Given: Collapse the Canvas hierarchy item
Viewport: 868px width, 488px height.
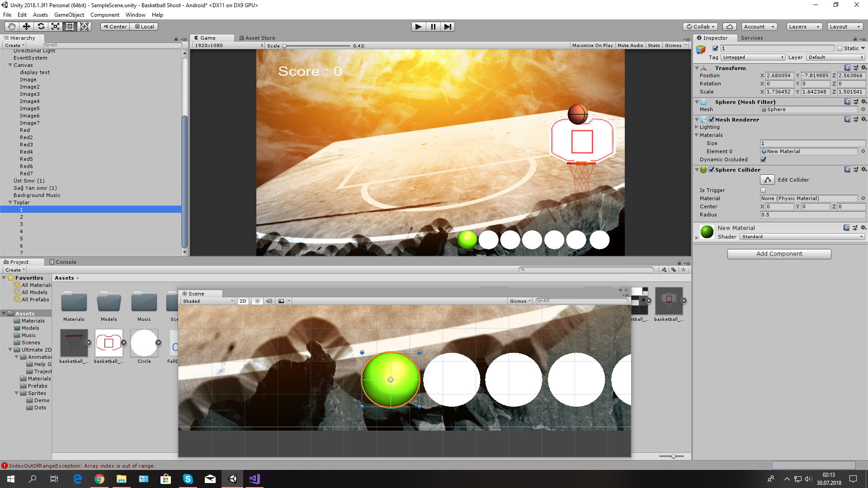Looking at the screenshot, I should (10, 65).
